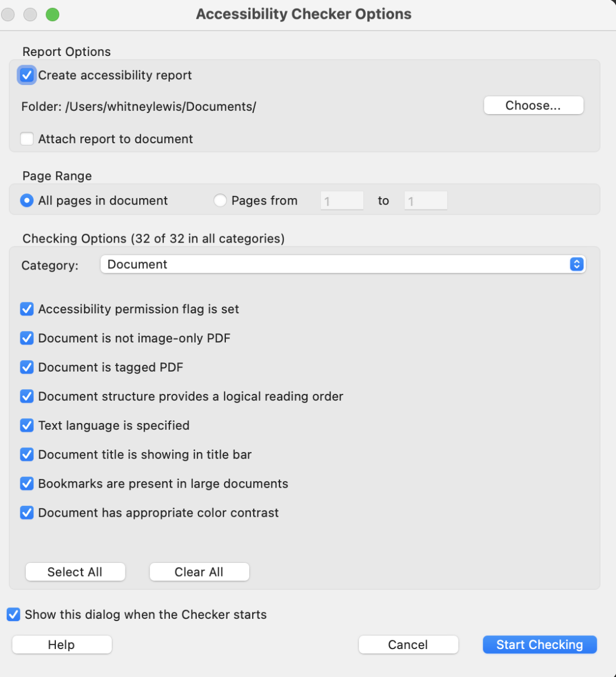This screenshot has width=616, height=677.
Task: Turn off Show this dialog when Checker starts
Action: (13, 614)
